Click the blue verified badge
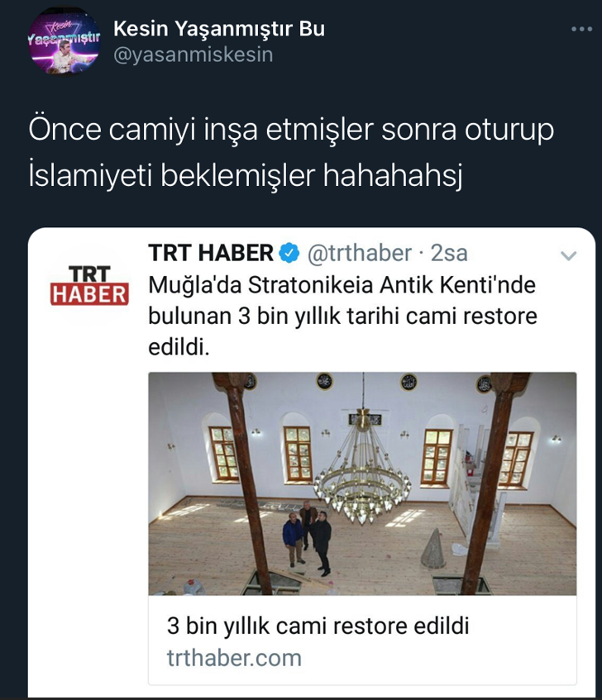The height and width of the screenshot is (700, 602). click(x=289, y=253)
